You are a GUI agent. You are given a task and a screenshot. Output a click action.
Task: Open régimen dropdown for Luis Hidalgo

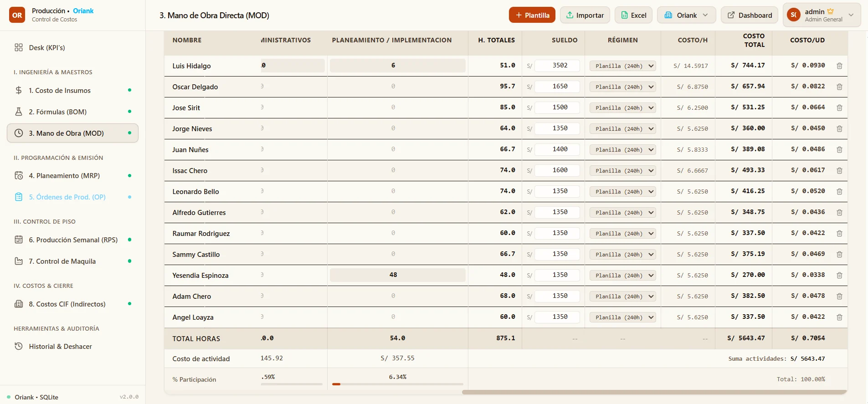coord(622,66)
